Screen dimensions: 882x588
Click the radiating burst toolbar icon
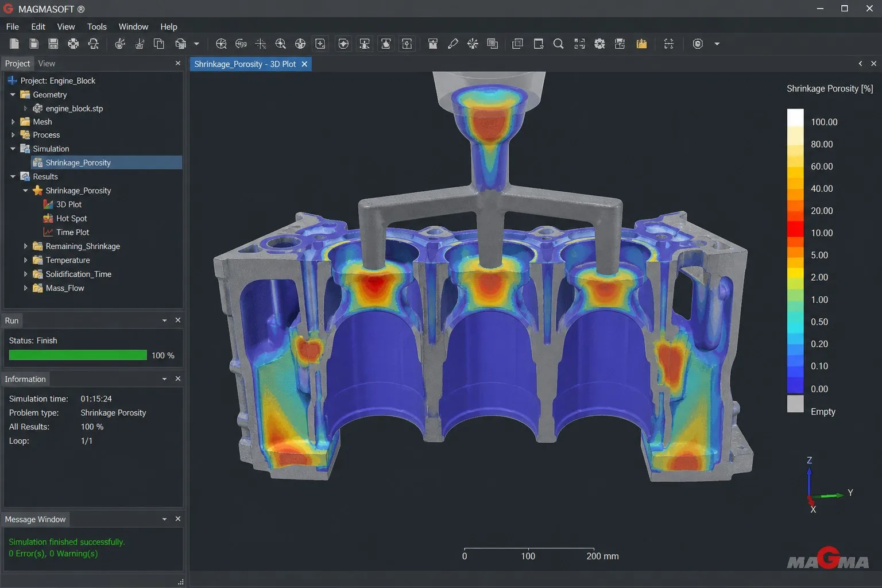(473, 44)
